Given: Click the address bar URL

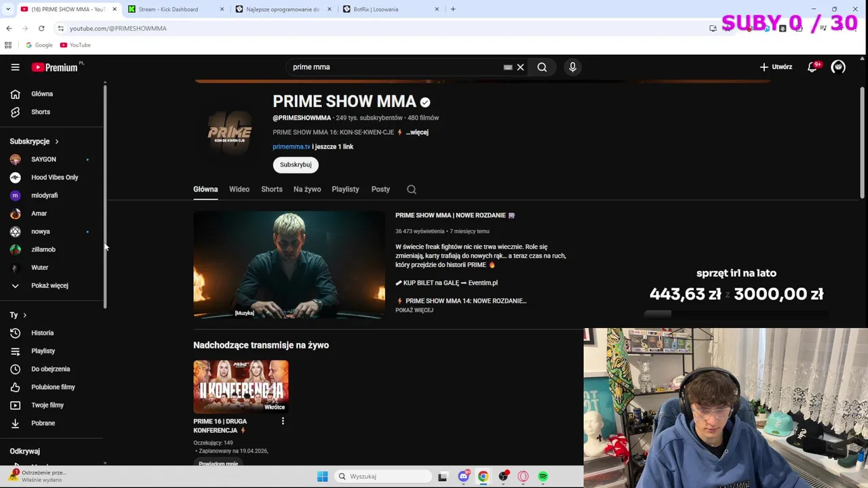Looking at the screenshot, I should point(118,28).
